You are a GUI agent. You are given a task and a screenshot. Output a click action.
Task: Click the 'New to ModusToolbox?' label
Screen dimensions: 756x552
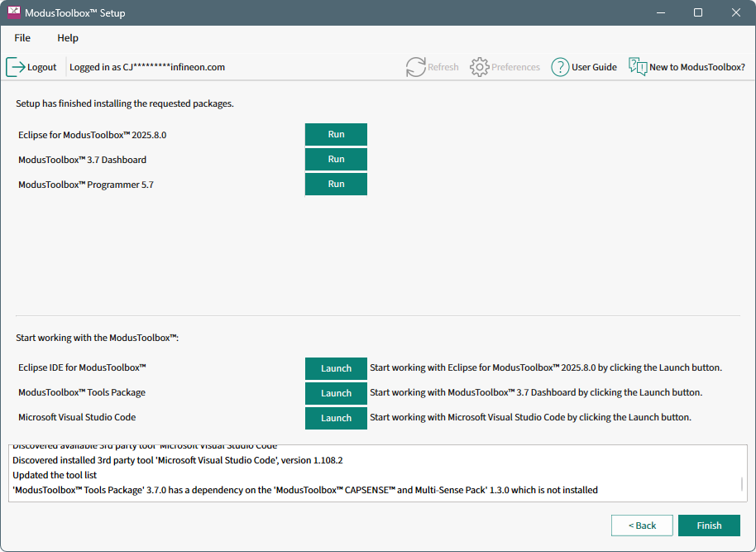tap(697, 67)
